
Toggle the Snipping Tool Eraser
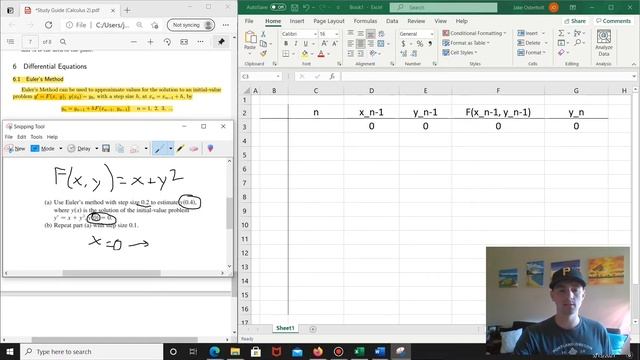(x=194, y=149)
